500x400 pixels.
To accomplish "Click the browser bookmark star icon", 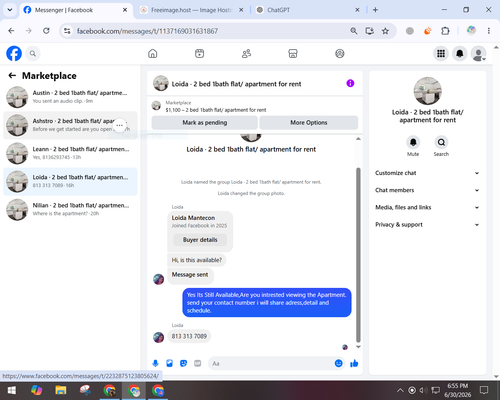I will point(385,31).
